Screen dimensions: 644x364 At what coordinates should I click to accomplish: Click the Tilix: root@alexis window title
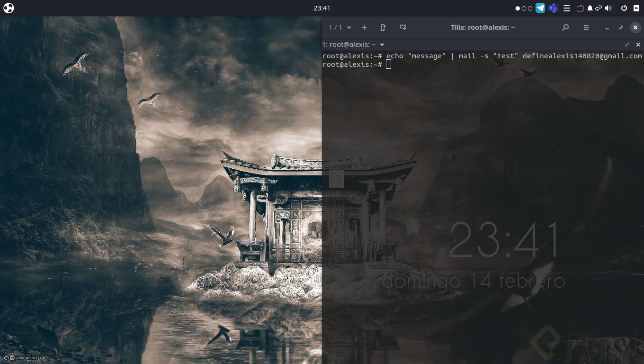pyautogui.click(x=483, y=27)
